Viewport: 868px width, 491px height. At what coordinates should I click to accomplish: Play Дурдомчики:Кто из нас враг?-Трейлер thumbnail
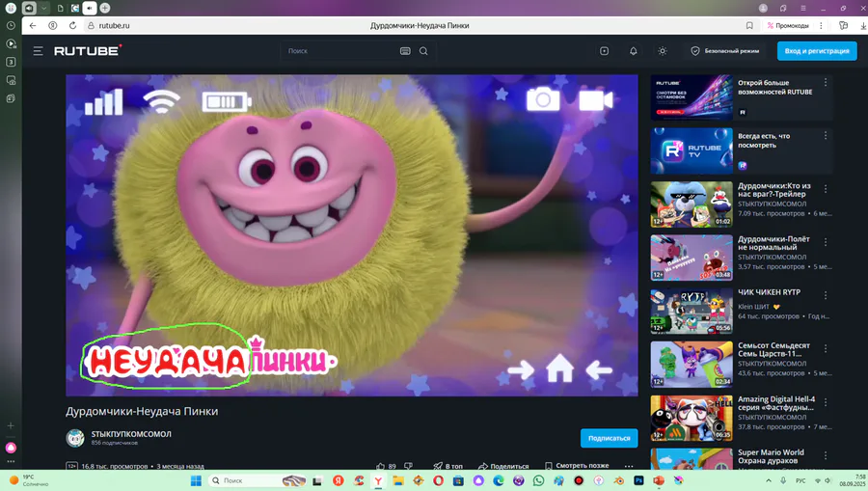(692, 205)
